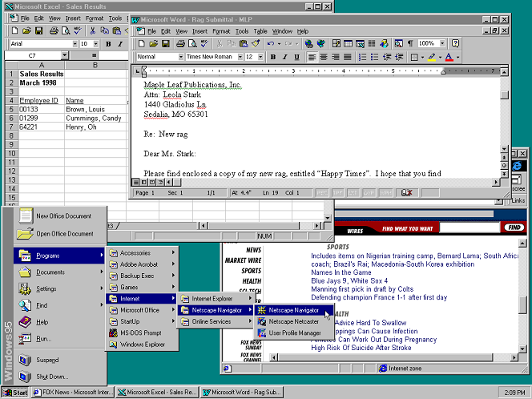
Task: Click the Numbering list icon in Word
Action: 362,57
